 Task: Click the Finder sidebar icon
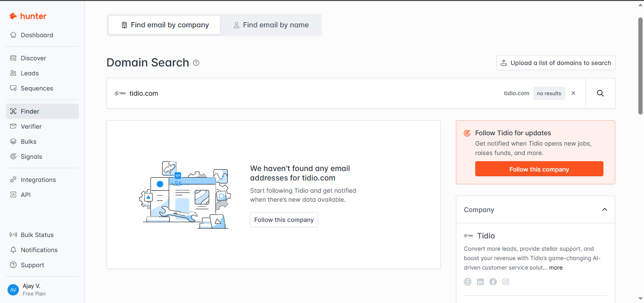(13, 111)
